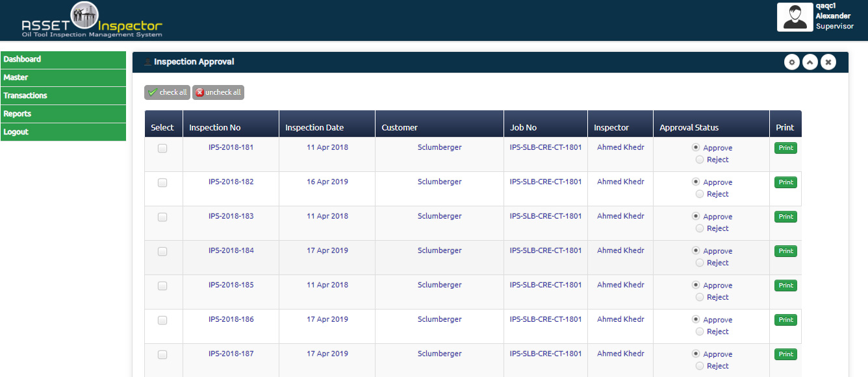Select Approve for inspection IPS-2018-183
The height and width of the screenshot is (377, 868).
[x=696, y=216]
